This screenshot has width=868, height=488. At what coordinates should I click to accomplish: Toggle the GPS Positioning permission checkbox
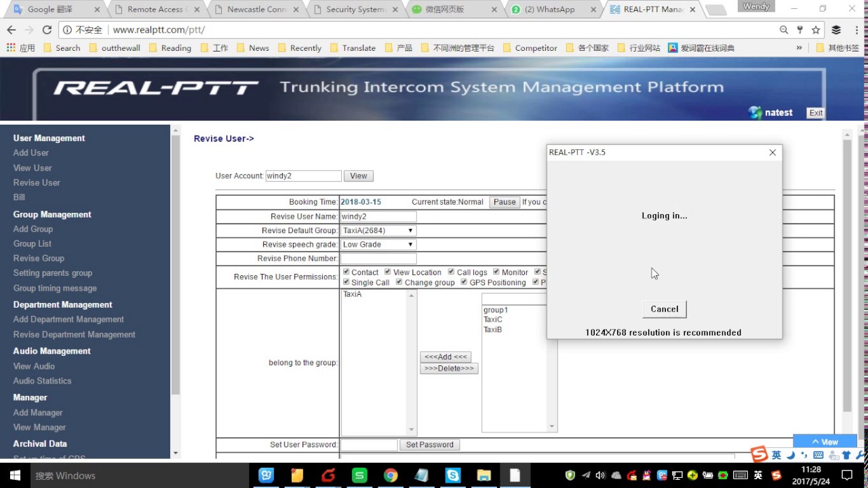[x=465, y=282]
